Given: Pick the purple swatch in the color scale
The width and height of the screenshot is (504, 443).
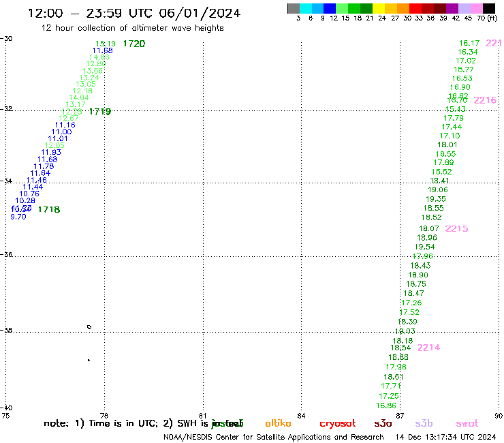Looking at the screenshot, I should pos(452,8).
